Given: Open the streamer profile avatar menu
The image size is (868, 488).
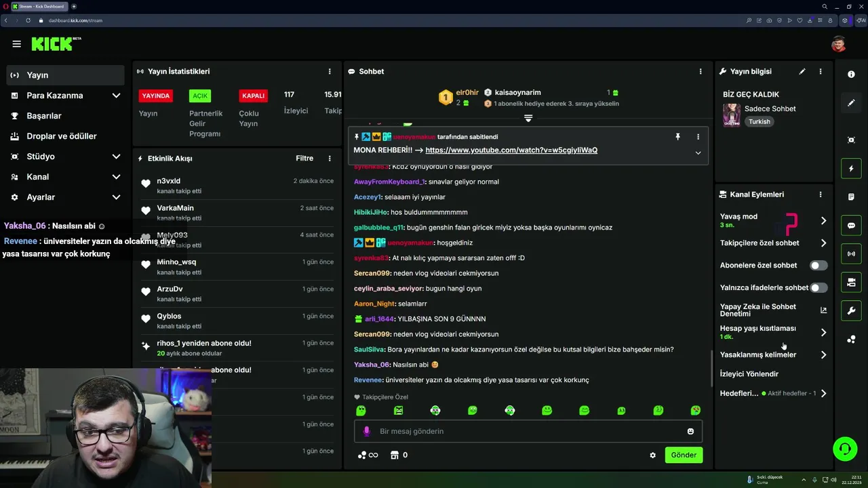Looking at the screenshot, I should coord(839,44).
